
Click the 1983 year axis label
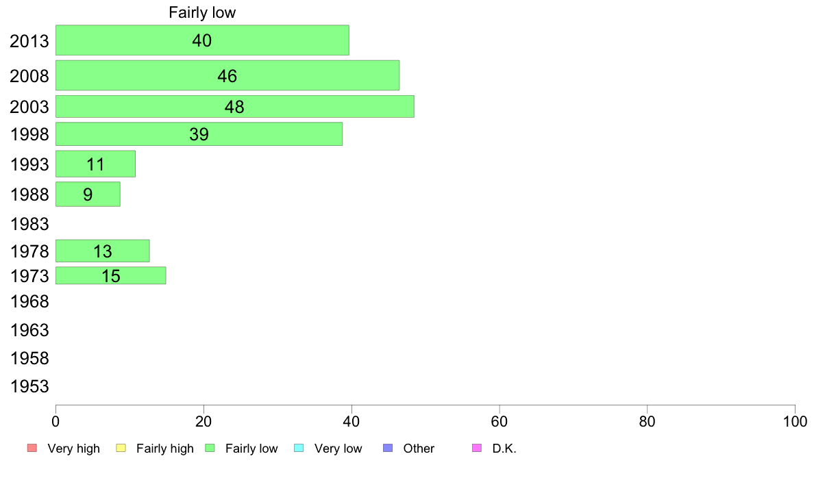[29, 224]
